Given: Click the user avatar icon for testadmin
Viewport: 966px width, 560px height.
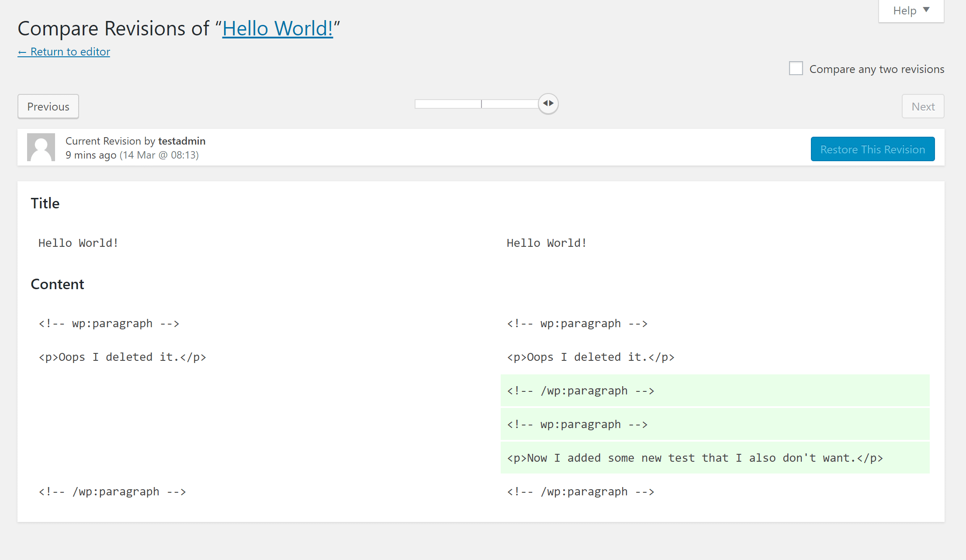Looking at the screenshot, I should [41, 147].
